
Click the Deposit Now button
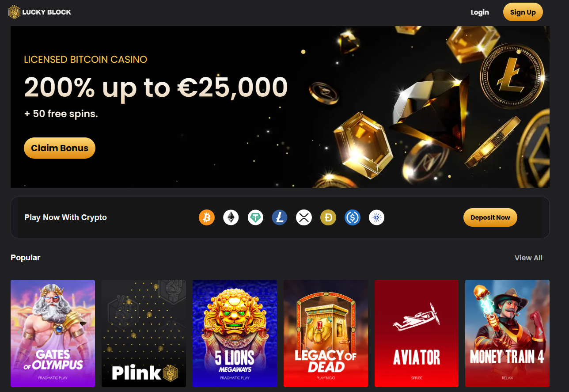tap(490, 217)
